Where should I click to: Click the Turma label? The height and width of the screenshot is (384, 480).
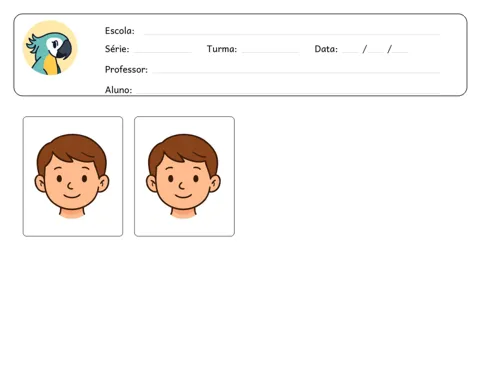coord(222,49)
